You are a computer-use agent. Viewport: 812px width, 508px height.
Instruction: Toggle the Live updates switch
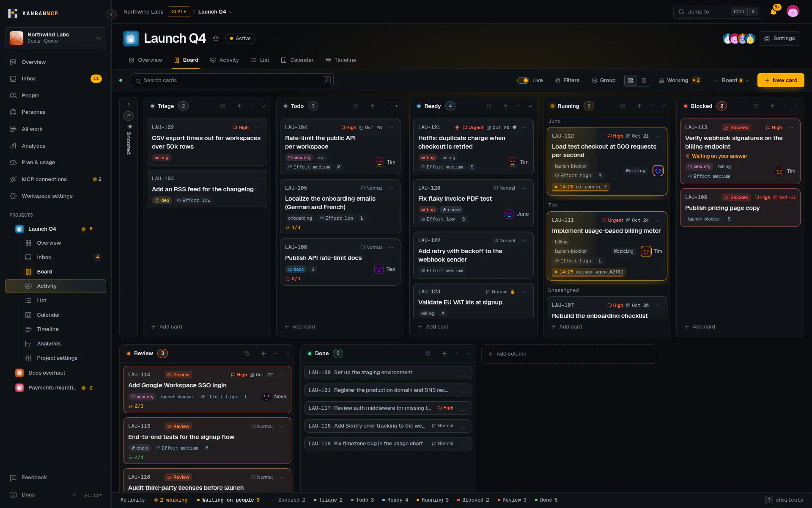point(523,80)
